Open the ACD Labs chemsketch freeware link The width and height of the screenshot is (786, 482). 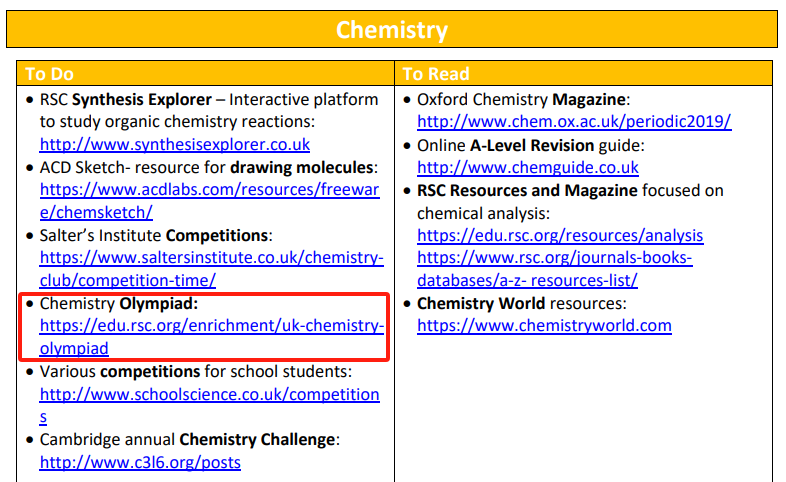point(209,190)
